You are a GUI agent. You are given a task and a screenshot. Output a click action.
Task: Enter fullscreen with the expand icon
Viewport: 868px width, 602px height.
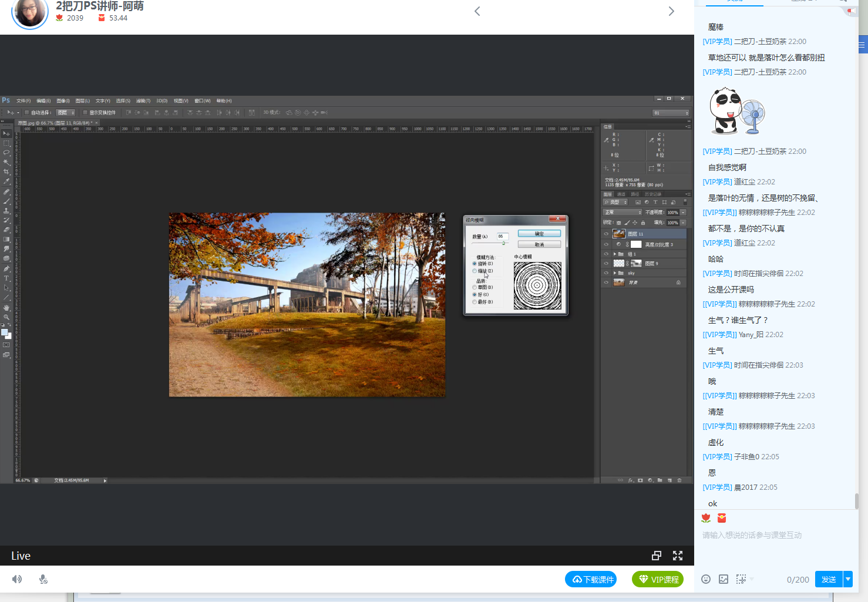tap(678, 556)
